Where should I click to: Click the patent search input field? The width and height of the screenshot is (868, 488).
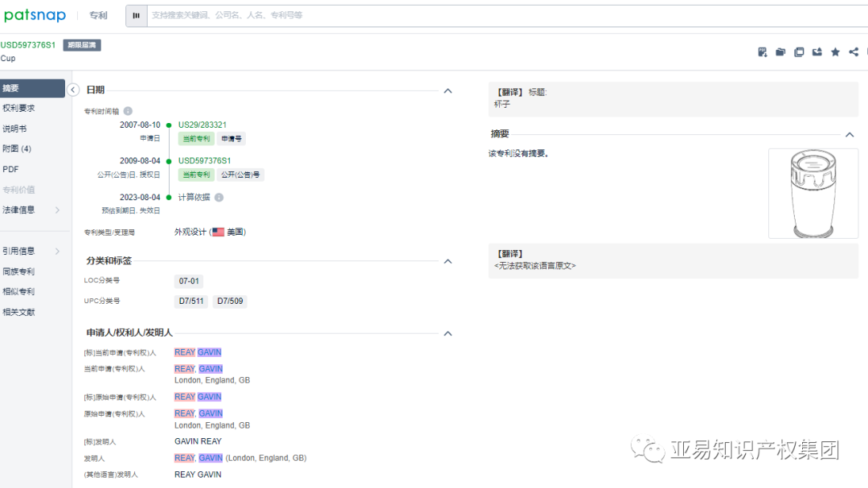pos(506,15)
